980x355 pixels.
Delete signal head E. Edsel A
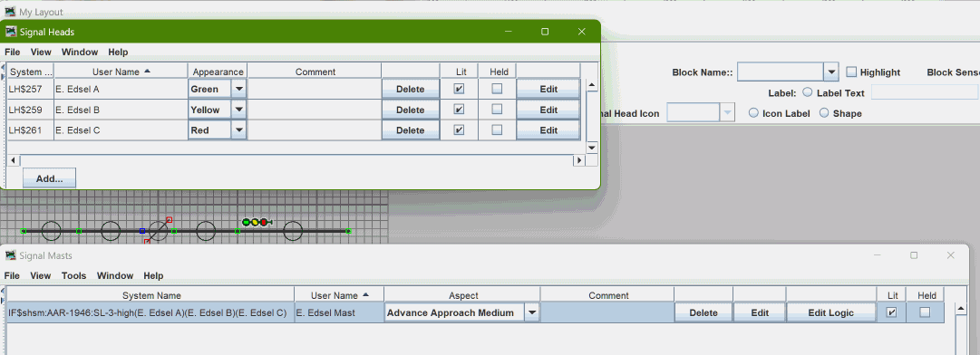point(410,90)
